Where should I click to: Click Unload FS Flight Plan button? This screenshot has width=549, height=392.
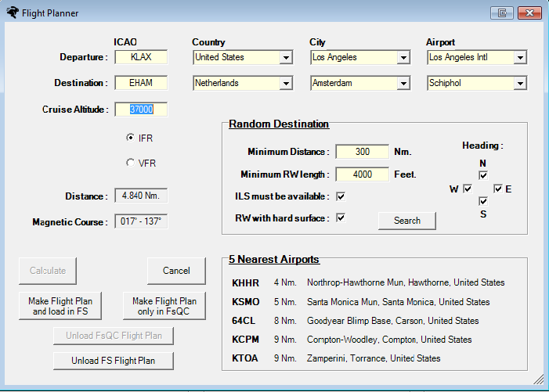pyautogui.click(x=114, y=361)
